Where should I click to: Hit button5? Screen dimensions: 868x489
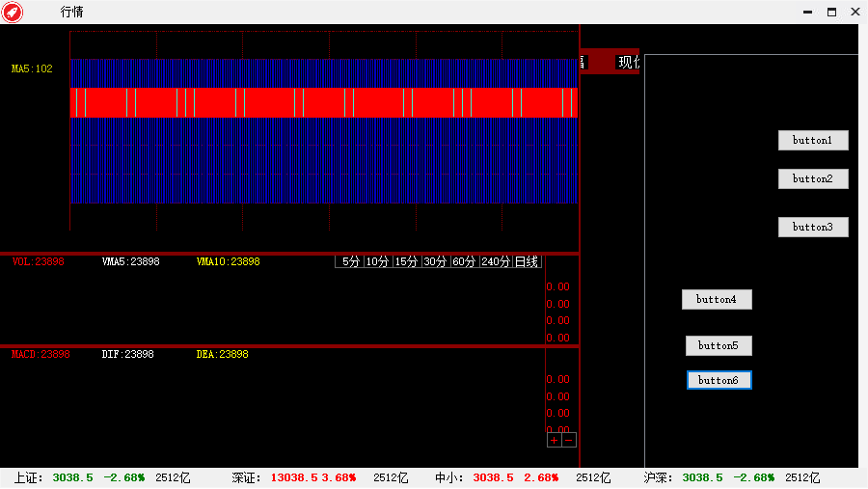point(719,345)
